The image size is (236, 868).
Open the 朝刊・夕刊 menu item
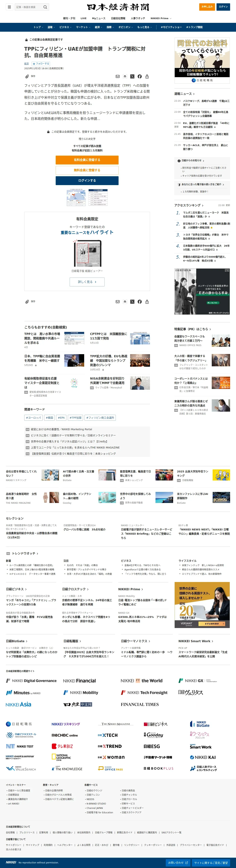[69, 18]
